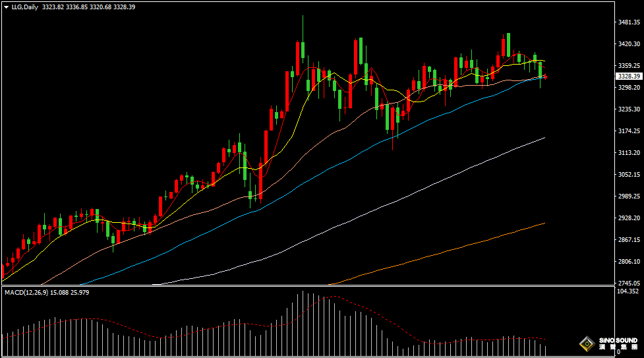The image size is (644, 358).
Task: Click the 2745.05 price axis label
Action: click(629, 283)
